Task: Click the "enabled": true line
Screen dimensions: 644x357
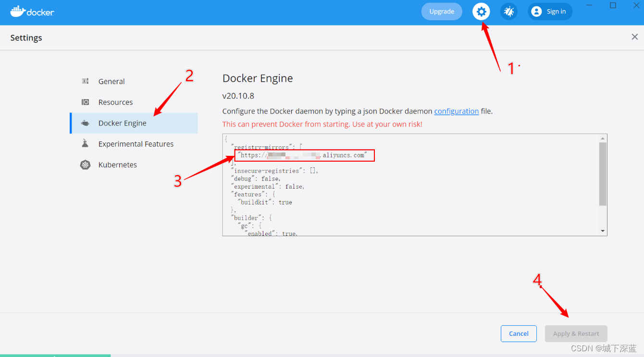Action: click(271, 233)
